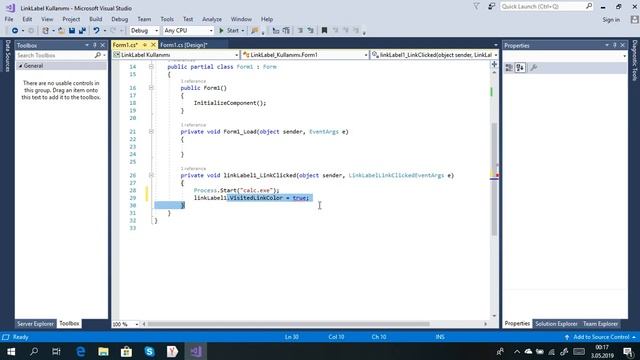The image size is (640, 360).
Task: Click the editor vertical scrollbar thumb
Action: (x=494, y=179)
